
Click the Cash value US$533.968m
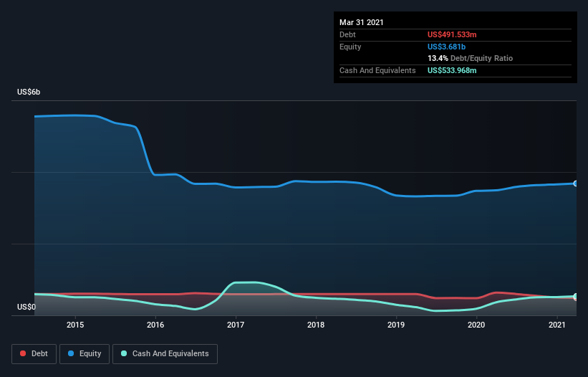coord(452,70)
